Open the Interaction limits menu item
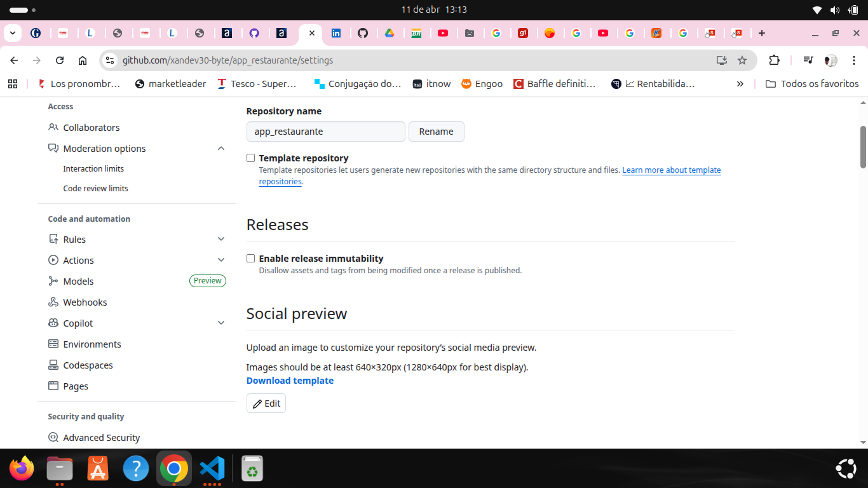The image size is (868, 488). click(x=93, y=168)
